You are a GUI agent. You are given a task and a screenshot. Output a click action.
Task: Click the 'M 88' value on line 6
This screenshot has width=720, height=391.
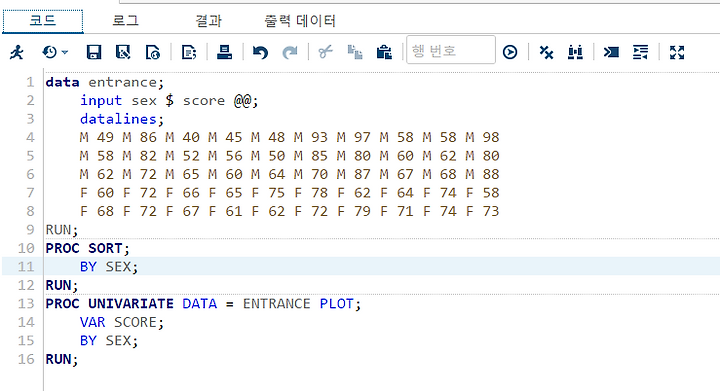(x=482, y=174)
